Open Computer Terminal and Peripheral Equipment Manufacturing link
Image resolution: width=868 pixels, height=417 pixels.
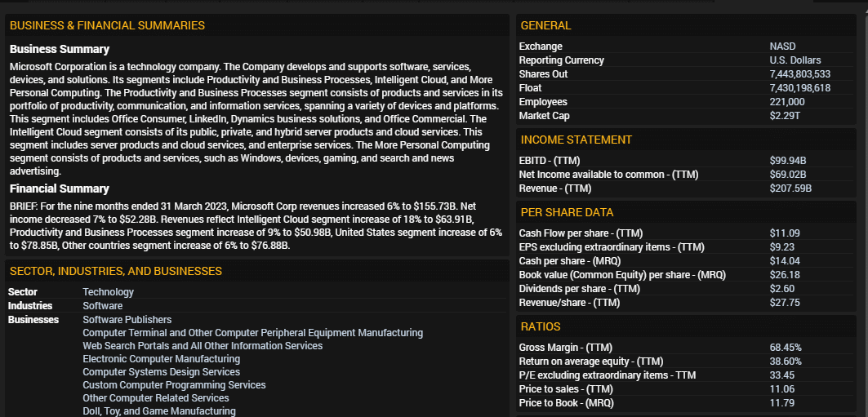253,333
